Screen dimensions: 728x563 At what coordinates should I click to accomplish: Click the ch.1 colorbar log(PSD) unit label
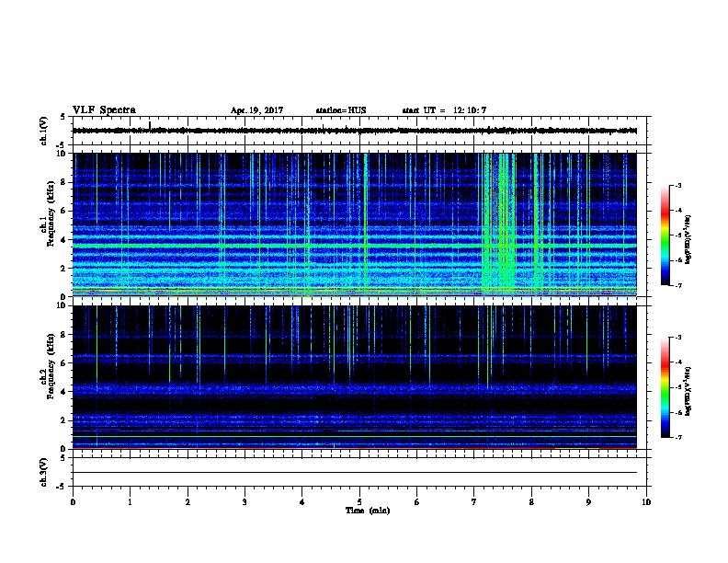[x=688, y=240]
